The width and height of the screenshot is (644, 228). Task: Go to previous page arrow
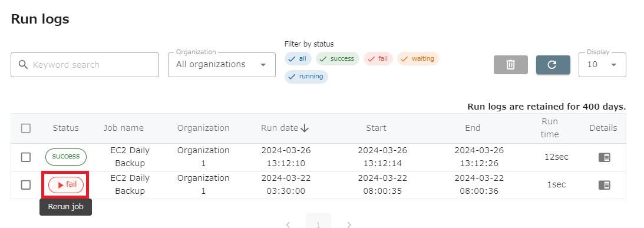pos(288,224)
